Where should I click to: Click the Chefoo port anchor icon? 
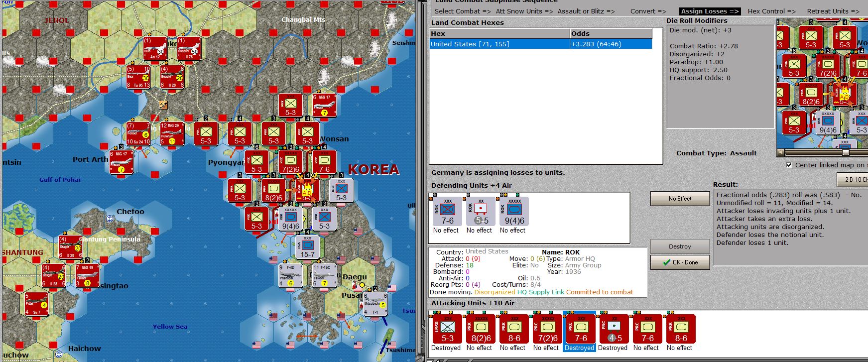(110, 219)
